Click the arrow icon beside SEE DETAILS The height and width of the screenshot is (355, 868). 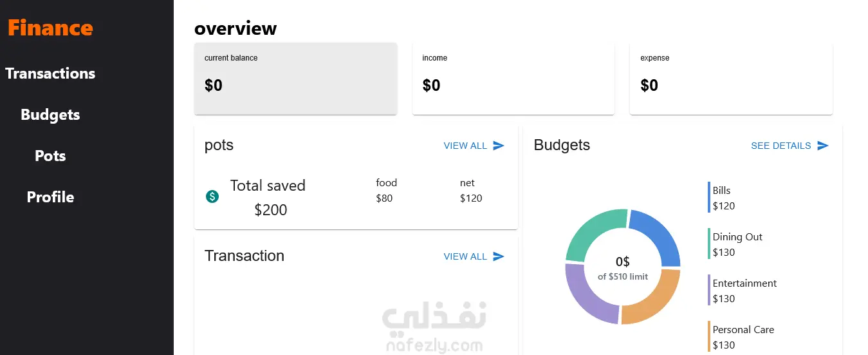tap(823, 146)
